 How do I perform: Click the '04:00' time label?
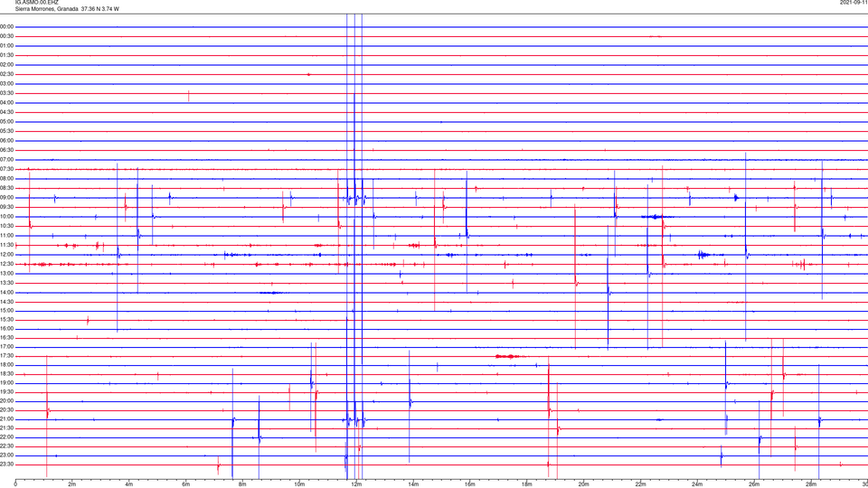[x=7, y=102]
